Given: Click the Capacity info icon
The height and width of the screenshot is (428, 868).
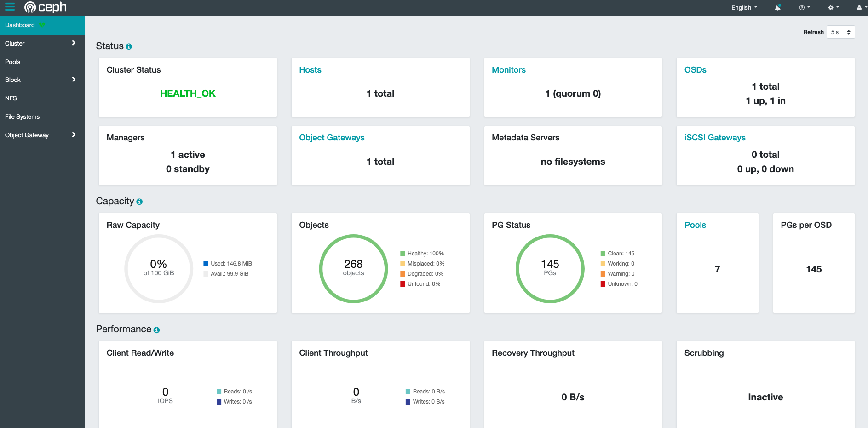Looking at the screenshot, I should pos(139,202).
